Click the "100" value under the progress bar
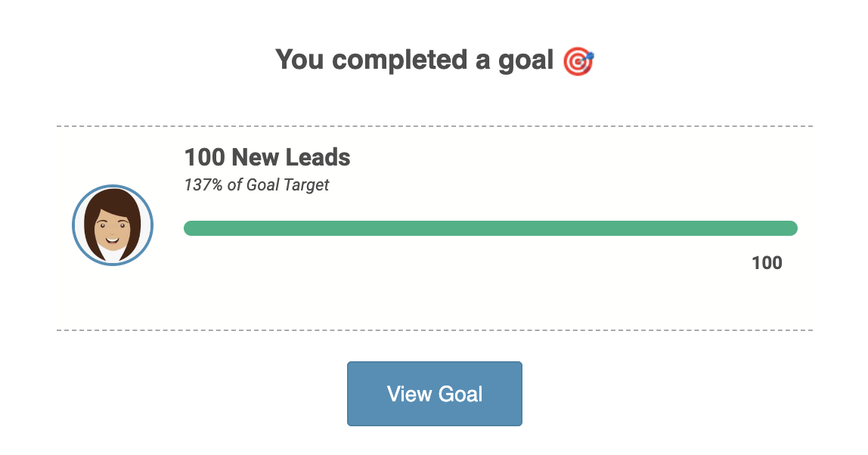Screen dimensions: 868x455 [767, 264]
